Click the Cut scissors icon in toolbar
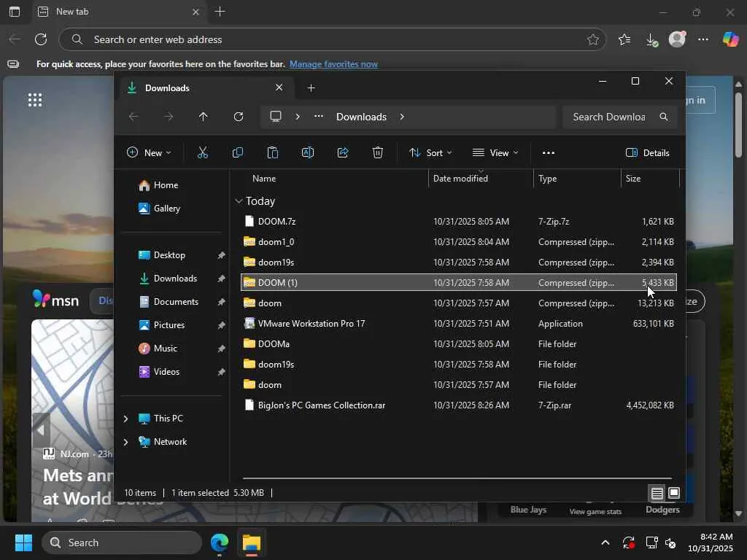 203,153
